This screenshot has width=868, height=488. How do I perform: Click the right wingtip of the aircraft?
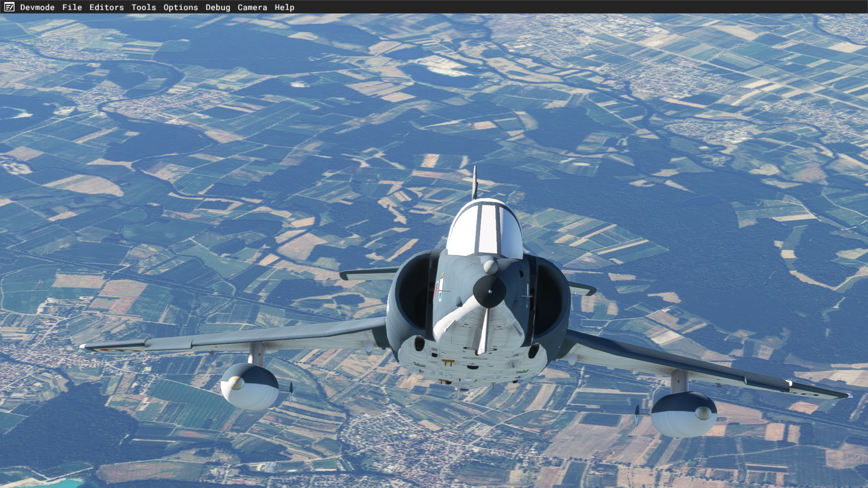click(x=846, y=395)
